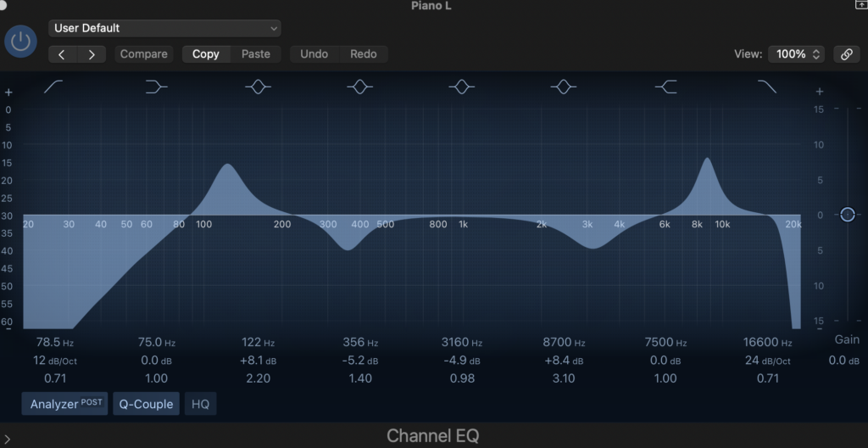Screen dimensions: 868x448
Task: Toggle the 3160 Hz parametric band icon
Action: (461, 87)
